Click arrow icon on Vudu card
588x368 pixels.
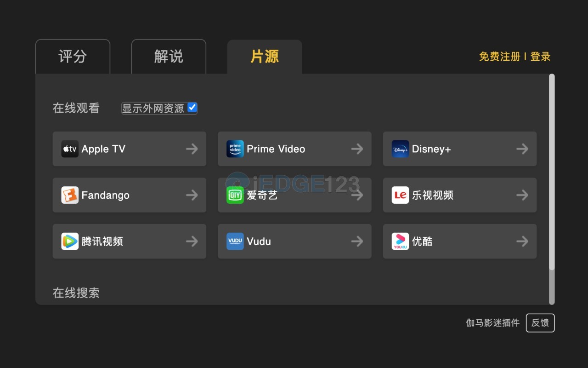click(x=357, y=241)
